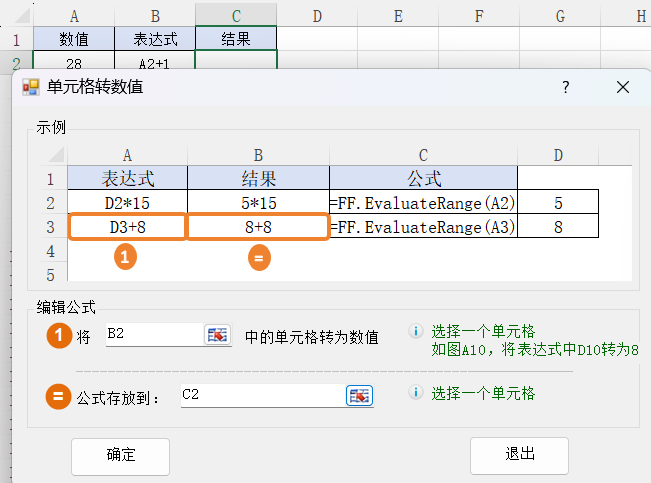Click info icon beside the D10转为8 hint

point(416,332)
